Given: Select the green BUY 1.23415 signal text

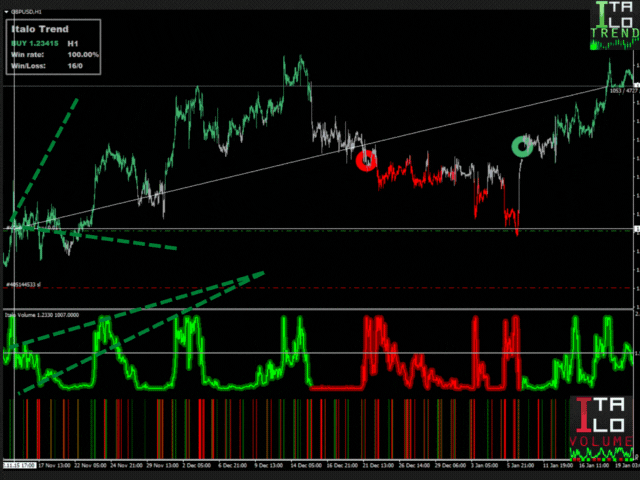Looking at the screenshot, I should (35, 43).
